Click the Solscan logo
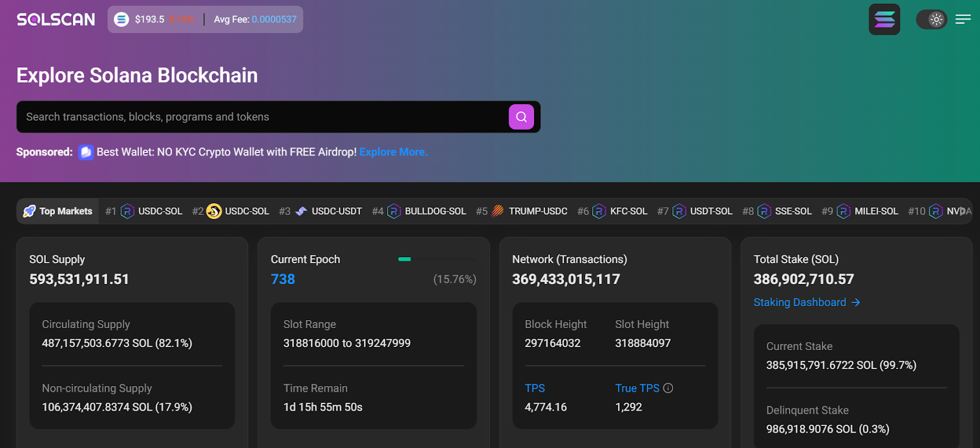980x448 pixels. point(56,20)
